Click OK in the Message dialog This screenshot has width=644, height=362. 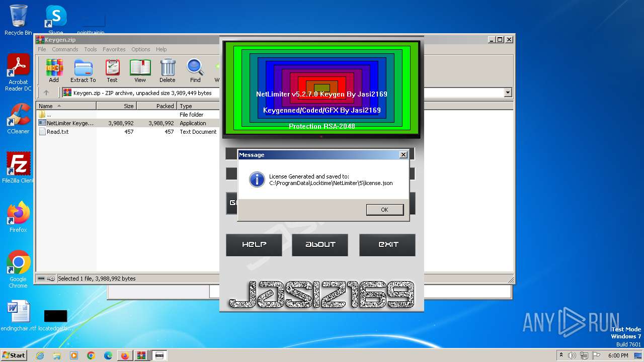[x=384, y=210]
